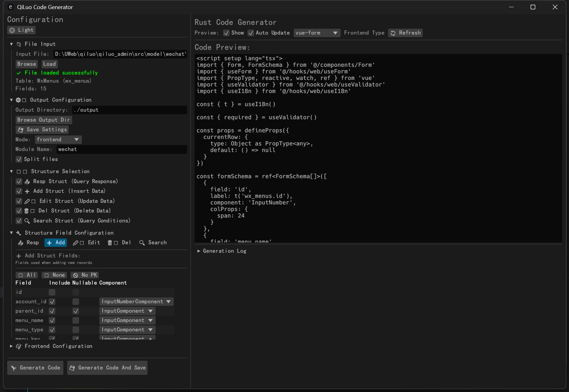Collapse the File Input section
The height and width of the screenshot is (392, 569).
click(x=12, y=44)
